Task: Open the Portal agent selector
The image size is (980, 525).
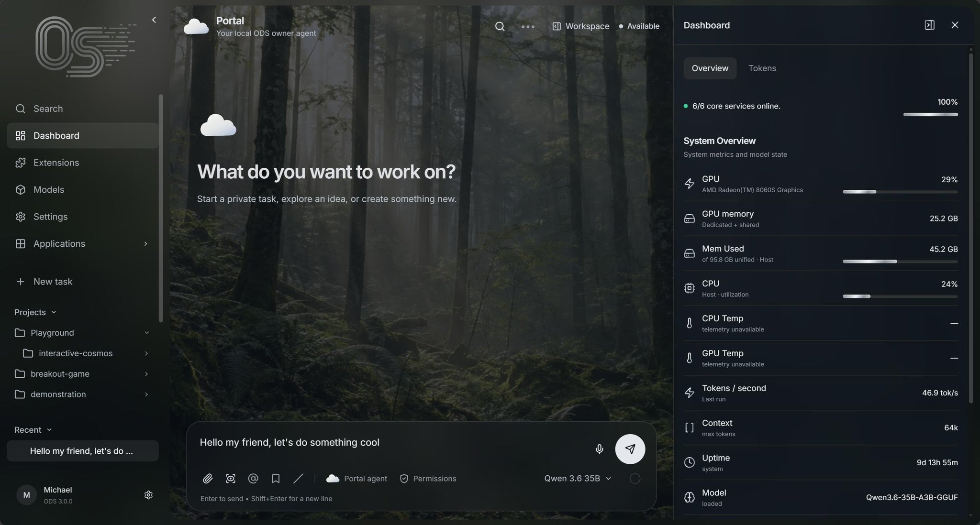Action: (356, 478)
